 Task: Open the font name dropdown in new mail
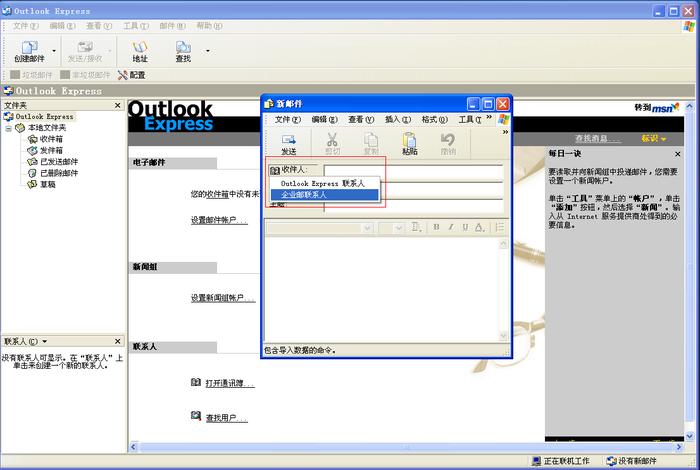pyautogui.click(x=368, y=228)
